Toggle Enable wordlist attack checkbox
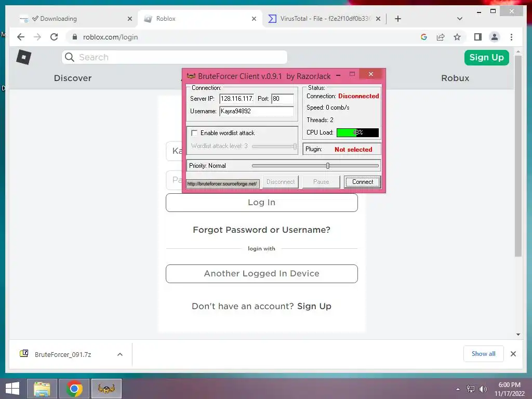Screen dimensions: 532x399 (194, 133)
